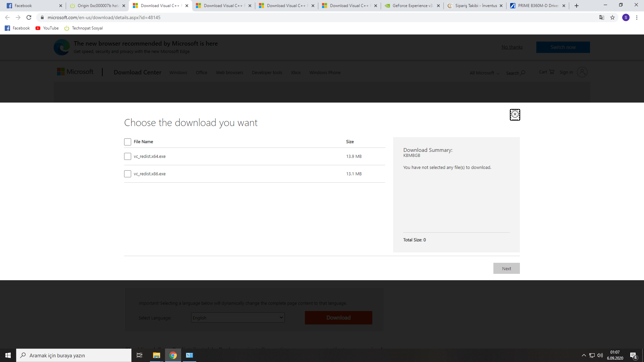Expand the Select Language dropdown
Viewport: 644px width, 362px height.
238,318
